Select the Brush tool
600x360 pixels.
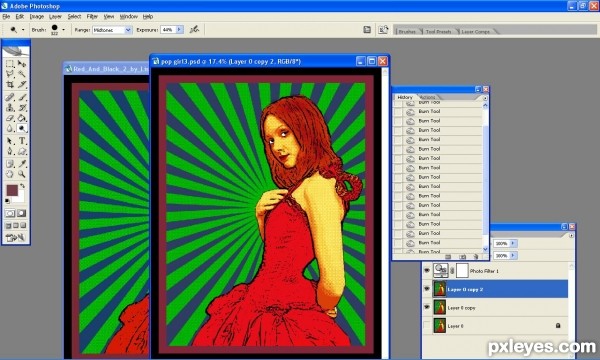click(x=22, y=97)
